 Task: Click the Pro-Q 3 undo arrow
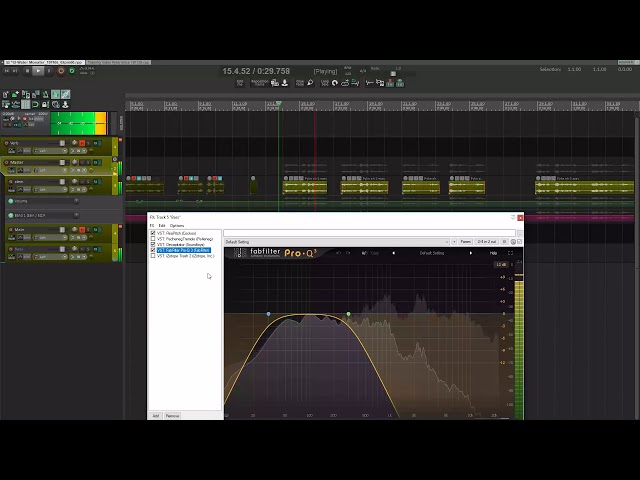[x=338, y=253]
